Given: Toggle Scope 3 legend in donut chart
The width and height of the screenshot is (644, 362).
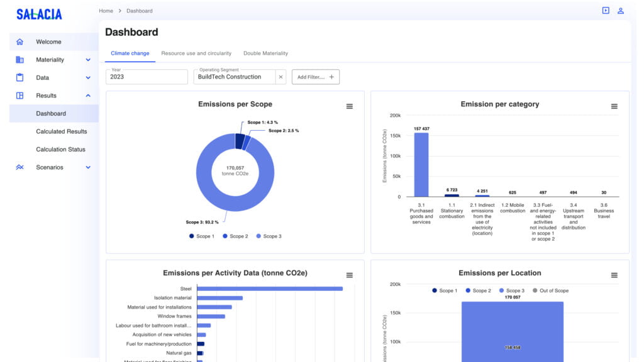Looking at the screenshot, I should pyautogui.click(x=268, y=236).
